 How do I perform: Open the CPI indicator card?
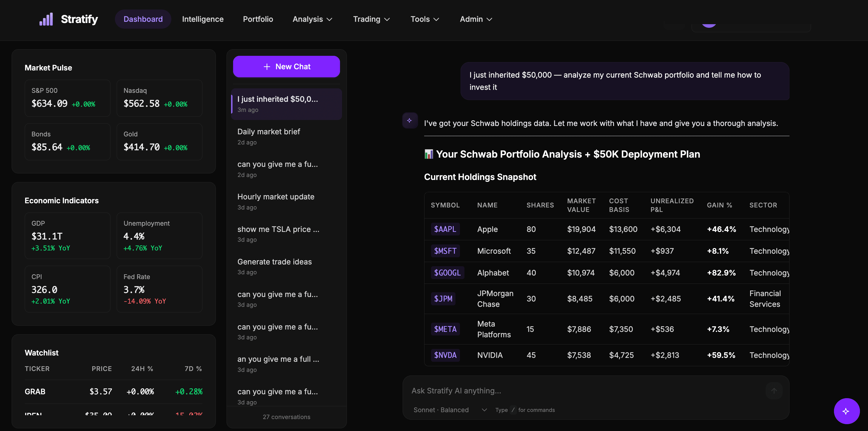coord(67,289)
